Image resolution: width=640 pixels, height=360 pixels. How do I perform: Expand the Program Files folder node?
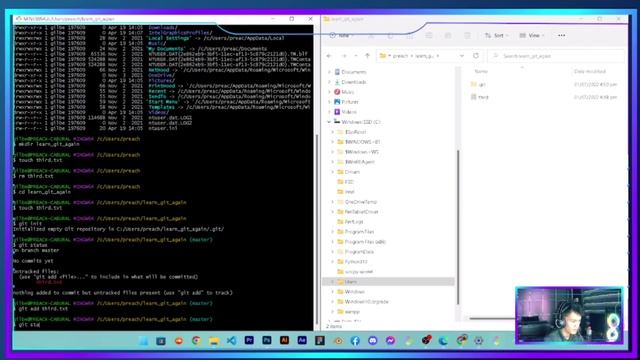pos(333,232)
